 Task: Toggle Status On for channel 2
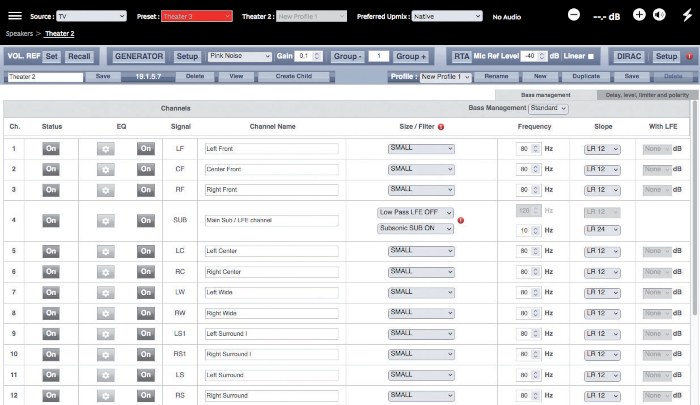click(x=52, y=169)
